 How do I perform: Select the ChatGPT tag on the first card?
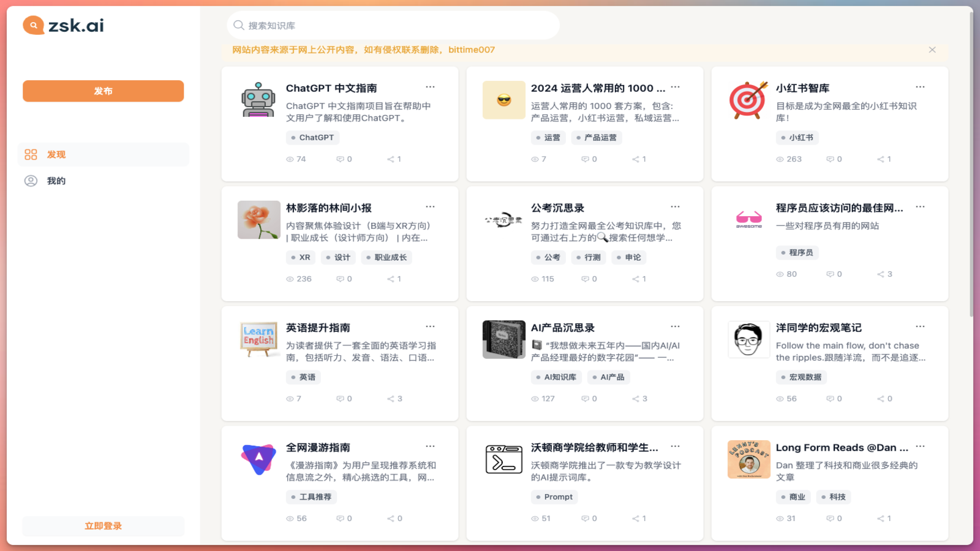(312, 137)
